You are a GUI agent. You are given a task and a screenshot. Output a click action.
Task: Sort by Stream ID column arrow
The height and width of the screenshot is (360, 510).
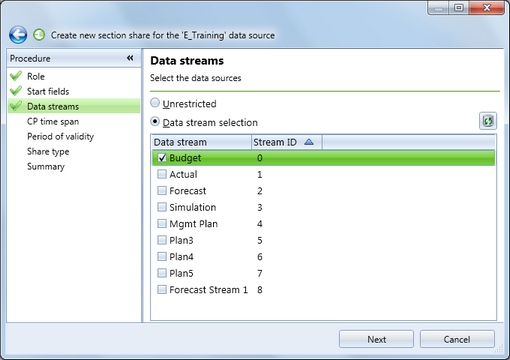[309, 142]
